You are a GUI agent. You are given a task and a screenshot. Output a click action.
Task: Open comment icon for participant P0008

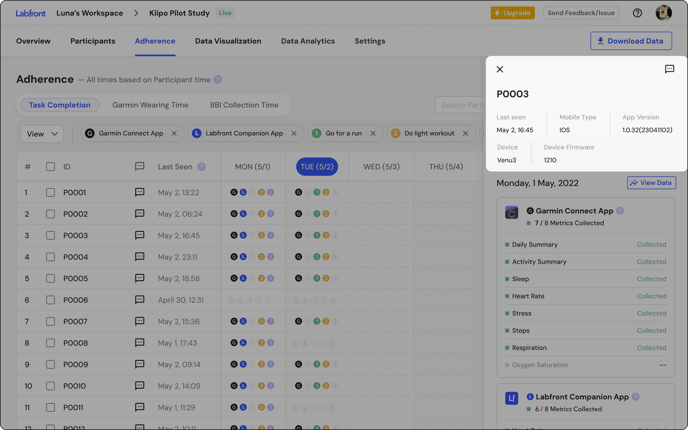(x=140, y=343)
